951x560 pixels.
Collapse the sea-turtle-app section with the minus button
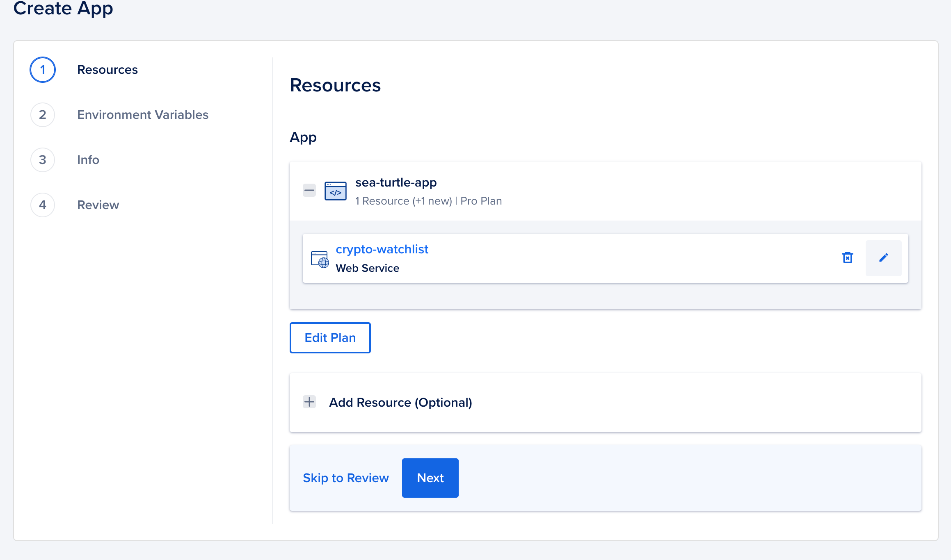(309, 190)
